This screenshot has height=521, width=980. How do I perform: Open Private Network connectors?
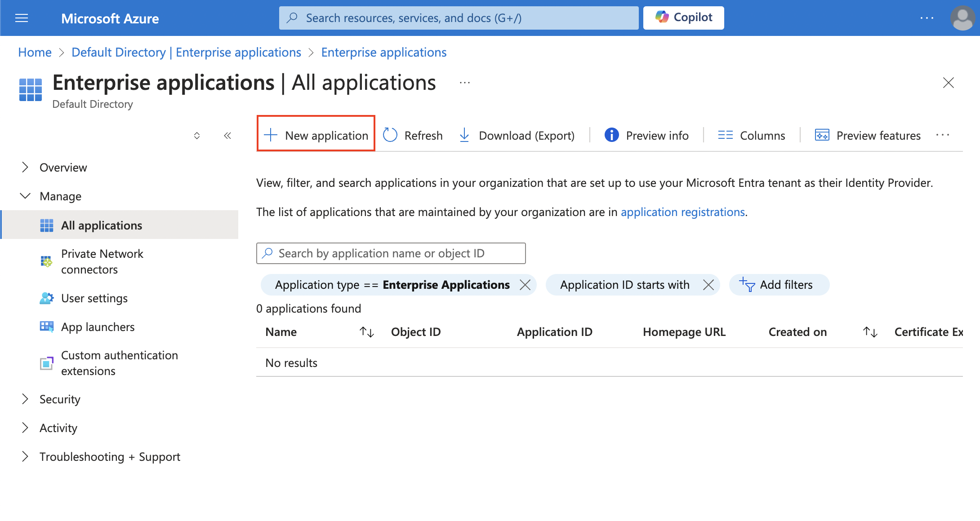[x=102, y=261]
